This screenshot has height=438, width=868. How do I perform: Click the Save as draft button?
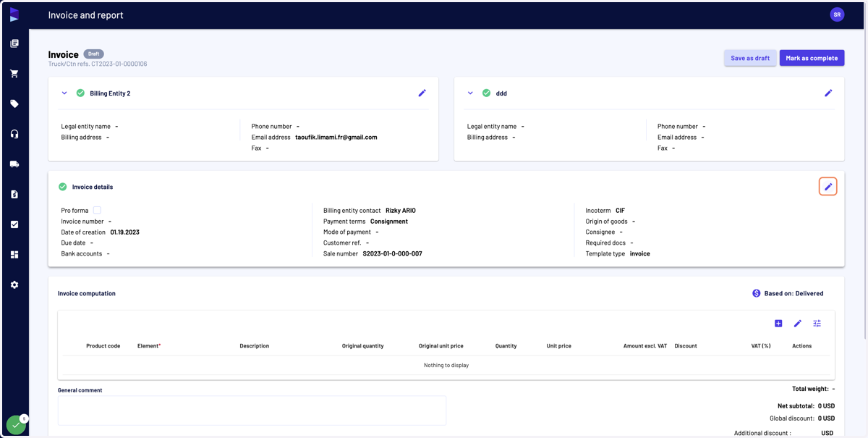click(x=750, y=58)
